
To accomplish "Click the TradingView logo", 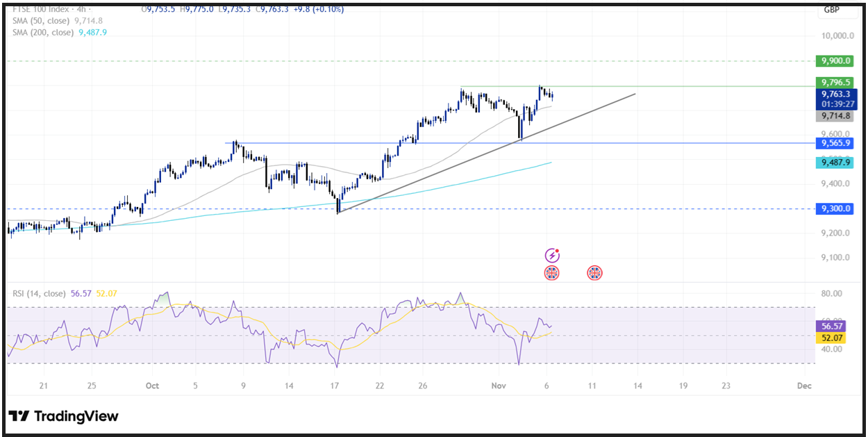I will 62,415.
